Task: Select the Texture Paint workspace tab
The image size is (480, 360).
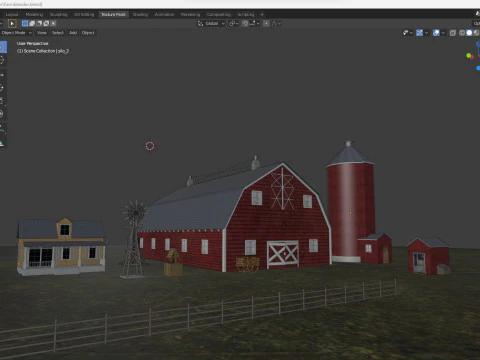Action: (x=113, y=14)
